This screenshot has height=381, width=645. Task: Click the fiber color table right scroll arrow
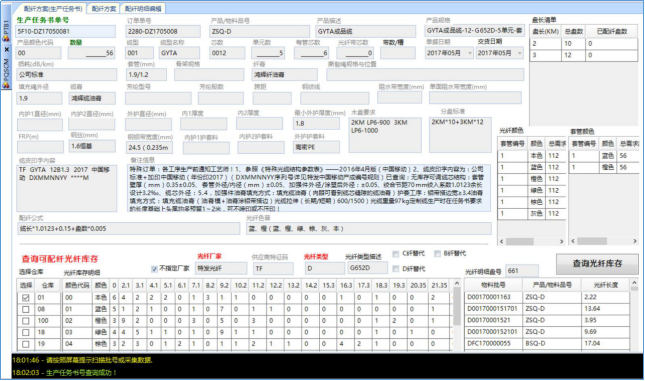coord(561,242)
